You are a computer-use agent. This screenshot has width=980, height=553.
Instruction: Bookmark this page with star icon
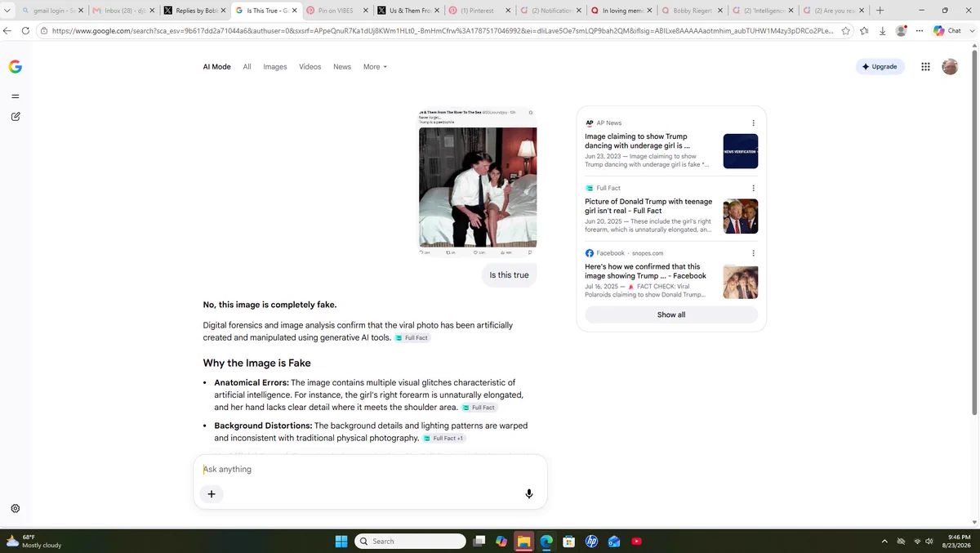point(845,30)
